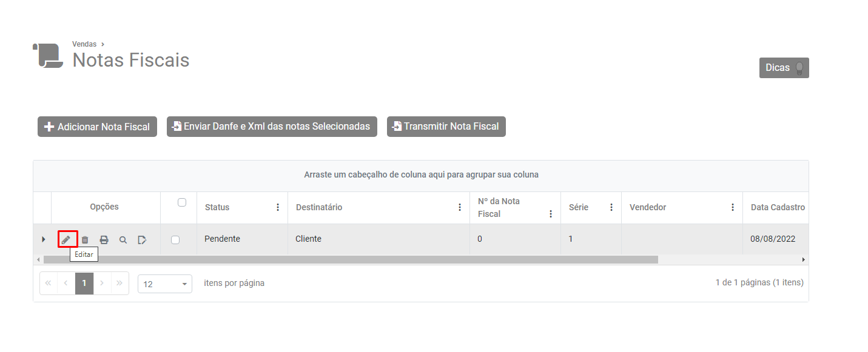The height and width of the screenshot is (352, 868).
Task: Click Enviar Danfe e Xml button
Action: point(272,127)
